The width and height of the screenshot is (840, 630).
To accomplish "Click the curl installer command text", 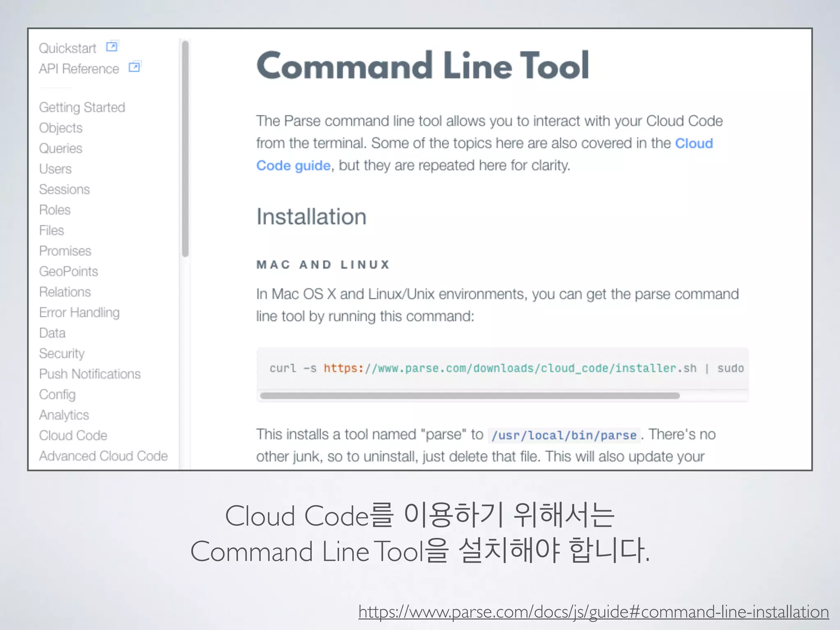I will (507, 368).
